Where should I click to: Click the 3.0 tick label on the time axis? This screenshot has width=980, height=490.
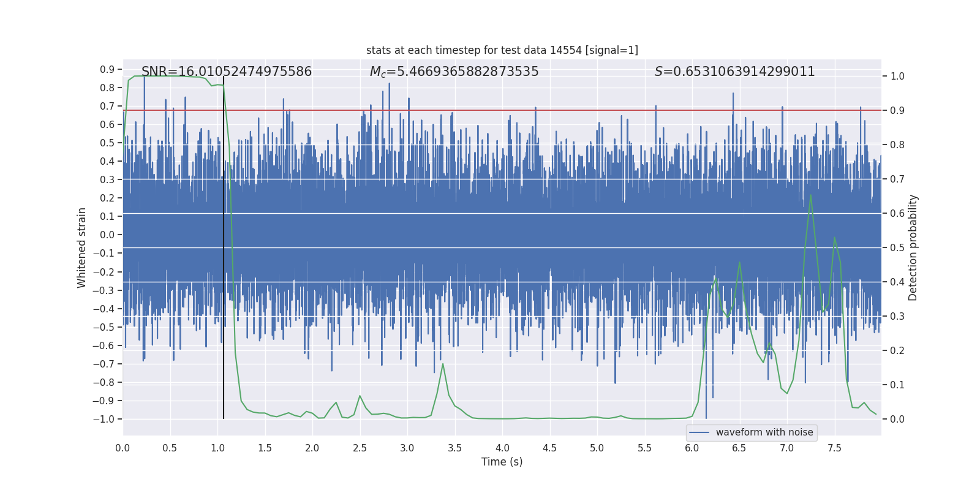pos(407,448)
